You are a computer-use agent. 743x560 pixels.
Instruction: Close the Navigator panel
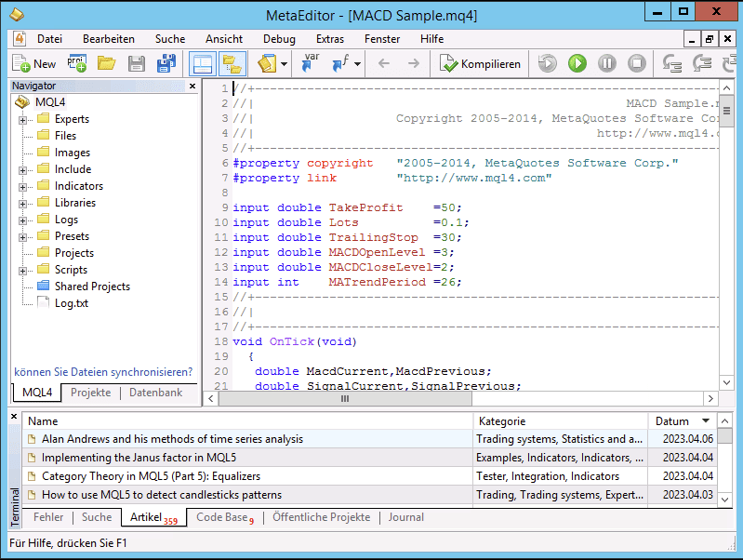point(192,86)
